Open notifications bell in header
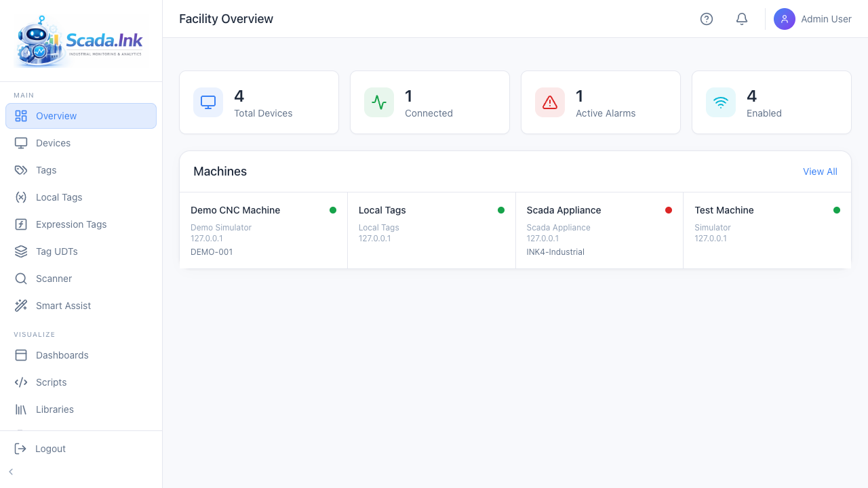The width and height of the screenshot is (868, 488). click(x=742, y=19)
